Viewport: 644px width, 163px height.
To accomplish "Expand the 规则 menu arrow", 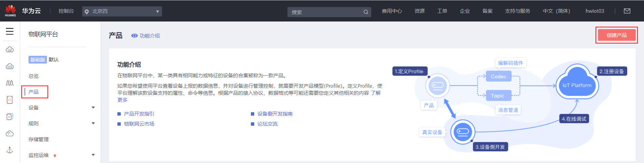I will click(x=93, y=123).
